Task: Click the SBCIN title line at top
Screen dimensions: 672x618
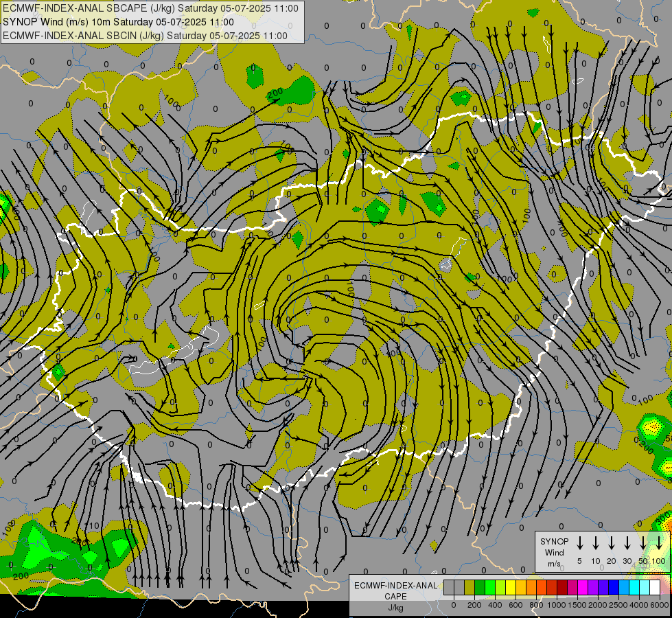Action: [145, 36]
